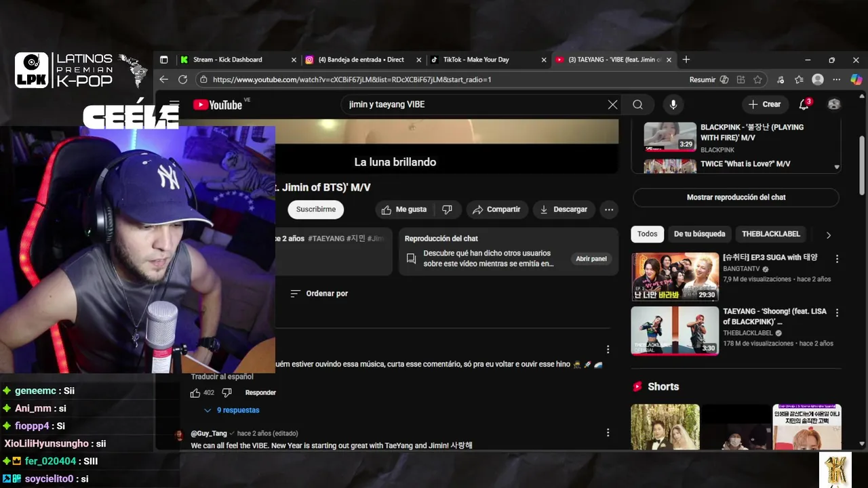Click the Abrir panel button
The width and height of the screenshot is (868, 488).
pyautogui.click(x=591, y=258)
